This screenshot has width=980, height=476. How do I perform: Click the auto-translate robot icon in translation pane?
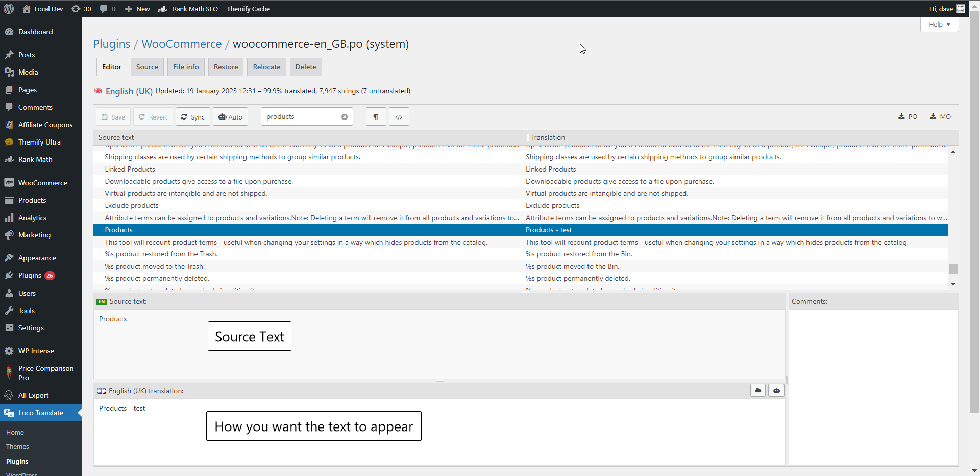pyautogui.click(x=776, y=391)
